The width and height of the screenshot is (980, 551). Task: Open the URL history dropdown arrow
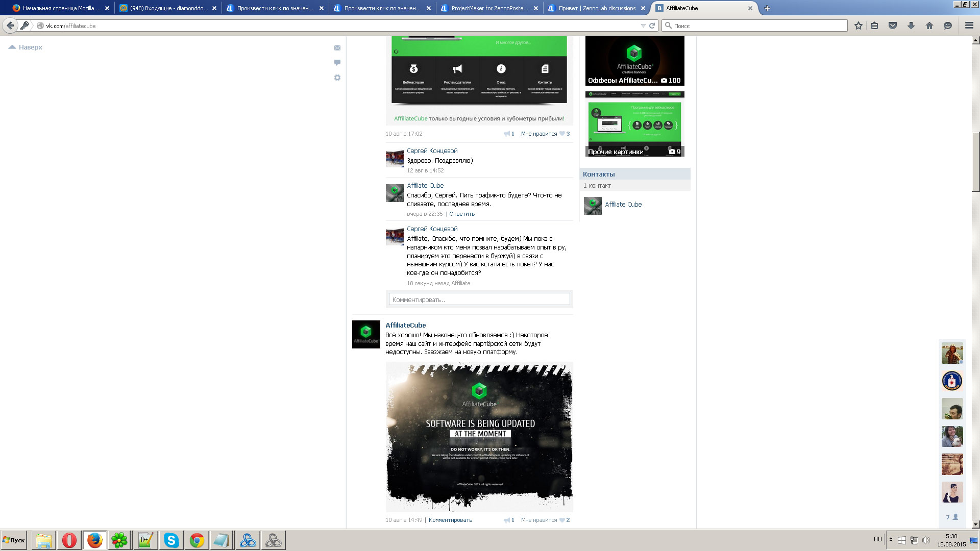click(643, 26)
